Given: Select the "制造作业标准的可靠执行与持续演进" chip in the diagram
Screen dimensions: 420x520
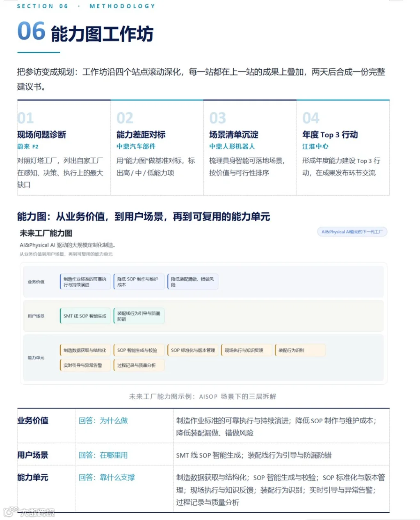Looking at the screenshot, I should 85,282.
